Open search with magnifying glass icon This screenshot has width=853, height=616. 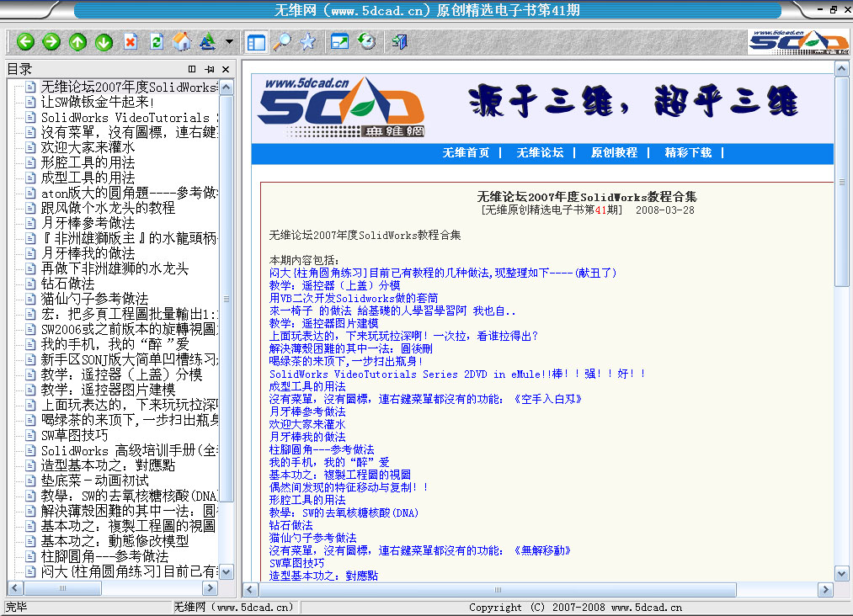click(282, 42)
